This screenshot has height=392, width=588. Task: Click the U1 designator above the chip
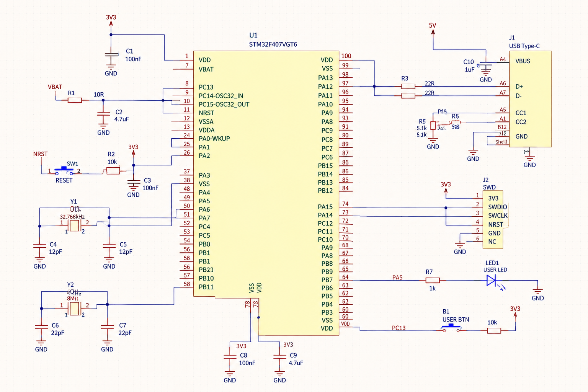253,35
